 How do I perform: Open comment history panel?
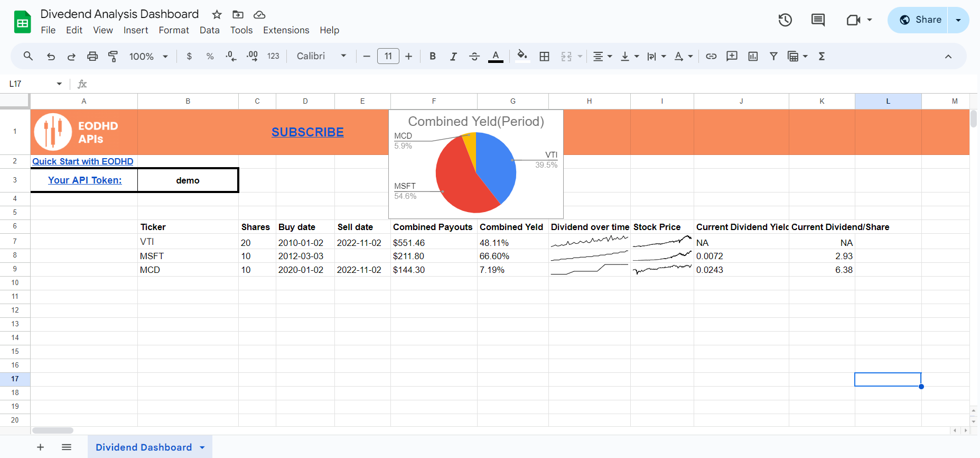pyautogui.click(x=818, y=20)
